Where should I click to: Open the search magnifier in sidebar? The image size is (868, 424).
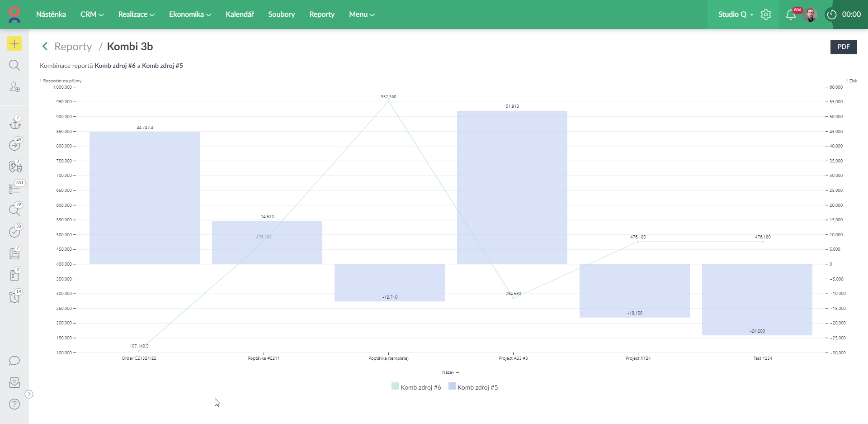point(14,65)
